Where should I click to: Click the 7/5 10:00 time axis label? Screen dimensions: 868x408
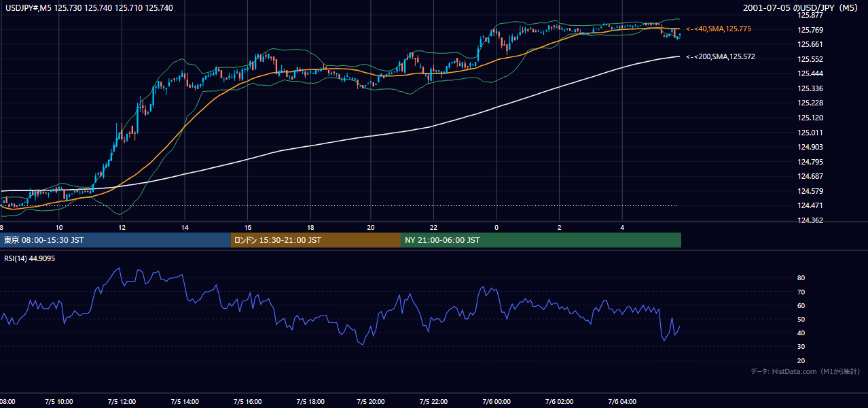tap(59, 402)
